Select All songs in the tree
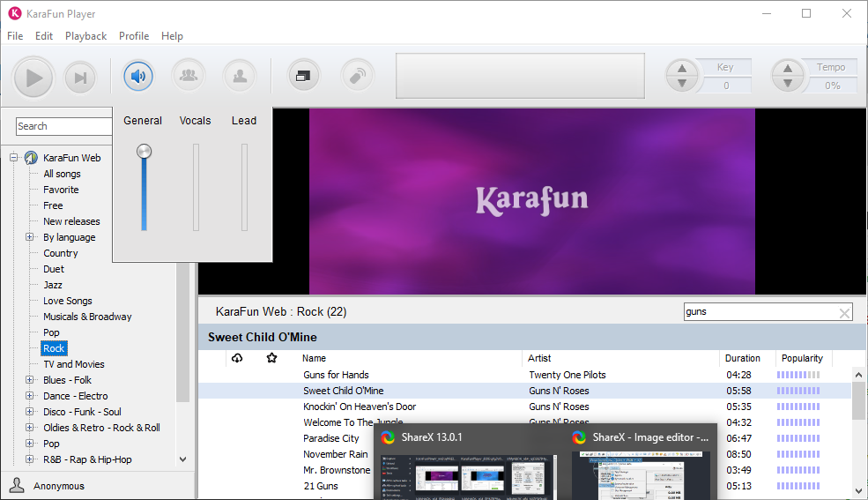Viewport: 868px width, 500px height. (x=62, y=174)
